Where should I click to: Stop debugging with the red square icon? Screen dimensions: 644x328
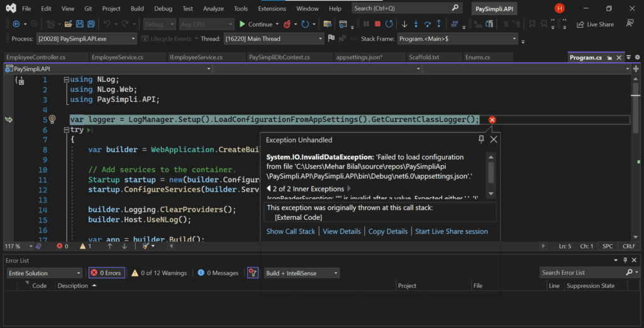[x=377, y=24]
